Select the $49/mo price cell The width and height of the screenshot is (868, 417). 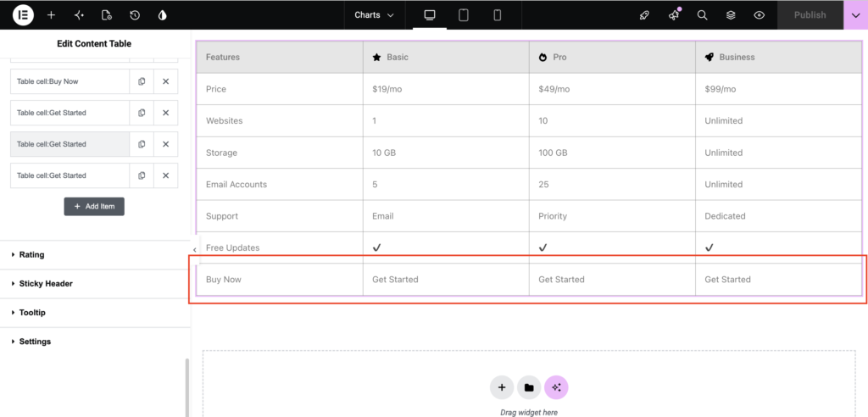[x=612, y=89]
